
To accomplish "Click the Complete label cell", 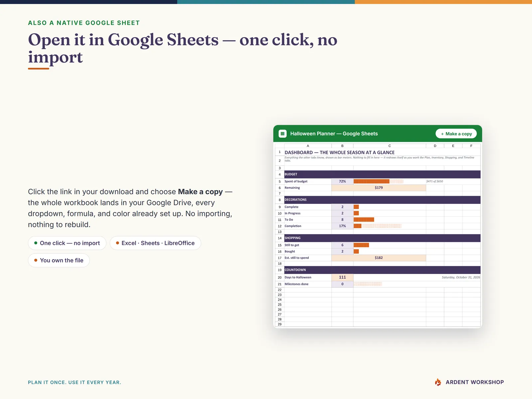I will click(x=308, y=207).
